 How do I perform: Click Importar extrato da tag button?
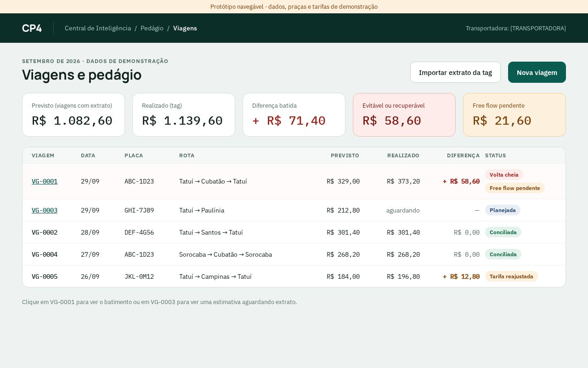click(x=455, y=72)
